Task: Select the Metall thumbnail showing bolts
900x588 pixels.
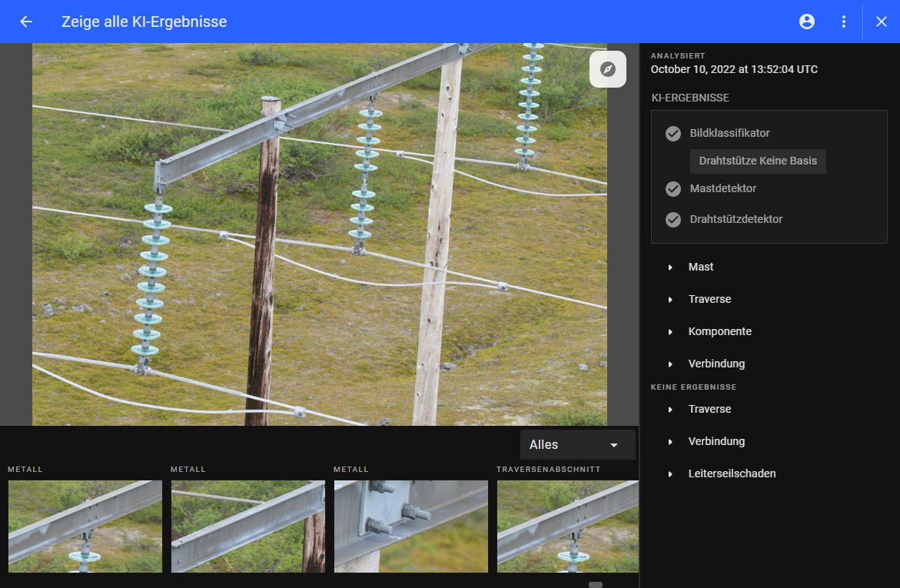Action: 411,527
